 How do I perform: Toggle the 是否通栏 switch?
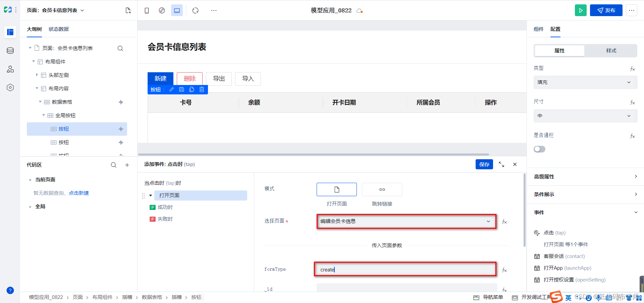pyautogui.click(x=539, y=149)
